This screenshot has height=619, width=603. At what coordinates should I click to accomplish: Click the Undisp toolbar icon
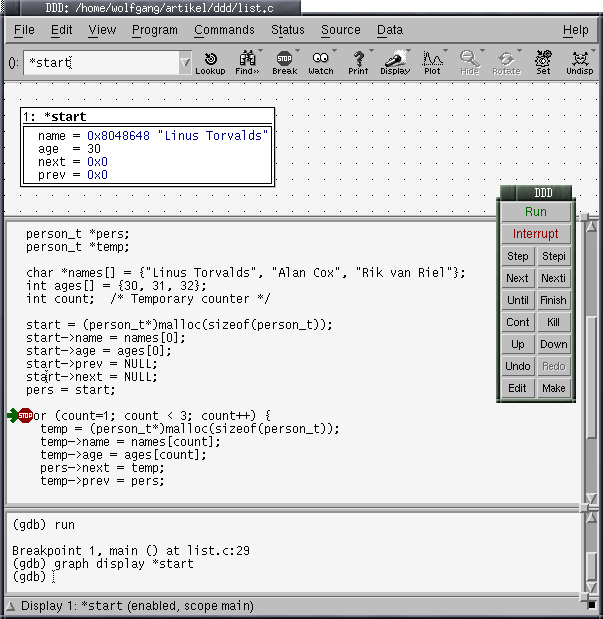click(579, 62)
